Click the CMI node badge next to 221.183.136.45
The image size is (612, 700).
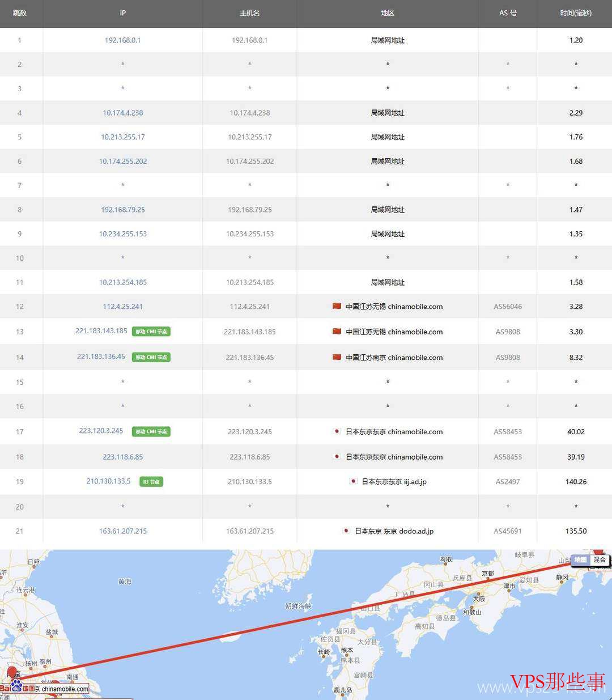[151, 357]
